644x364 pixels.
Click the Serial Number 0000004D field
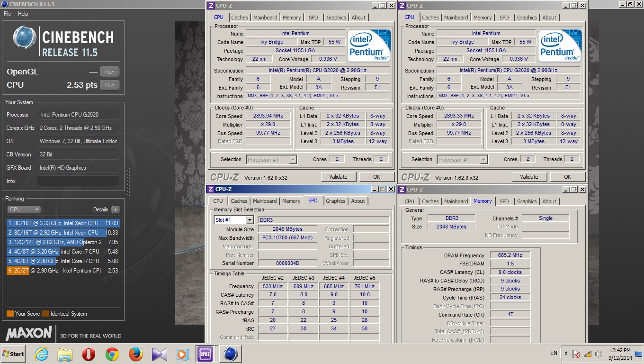(x=287, y=263)
